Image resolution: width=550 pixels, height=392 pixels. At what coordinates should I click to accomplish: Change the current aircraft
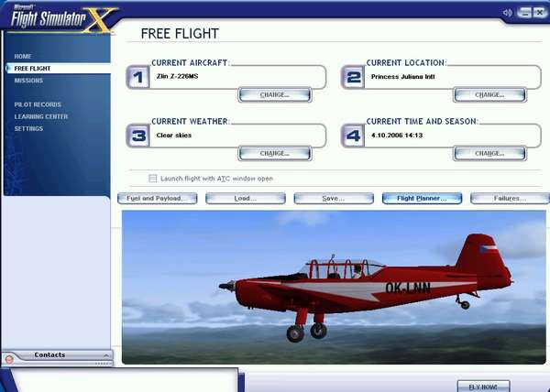(x=275, y=95)
